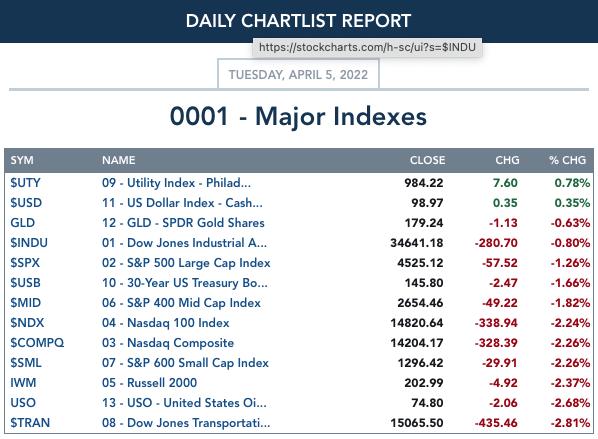Open the $COMPQ symbol link
Viewport: 598px width, 439px height.
tap(37, 343)
